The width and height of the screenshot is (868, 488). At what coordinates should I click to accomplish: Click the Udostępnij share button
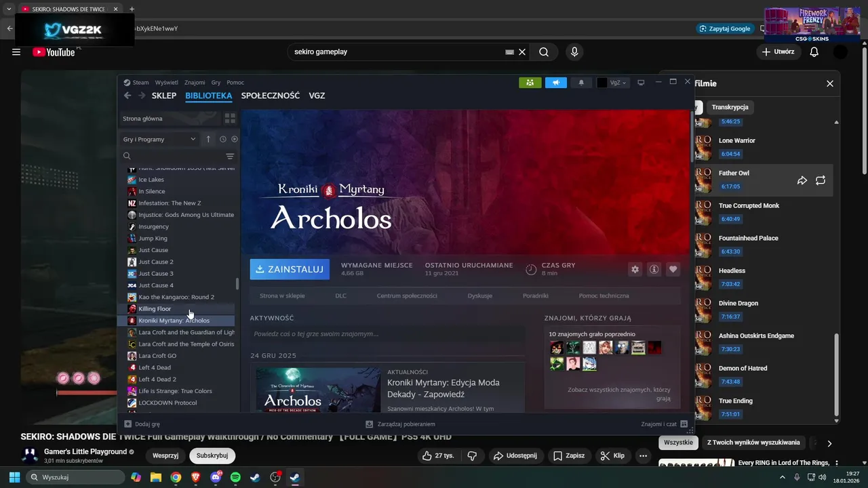515,455
